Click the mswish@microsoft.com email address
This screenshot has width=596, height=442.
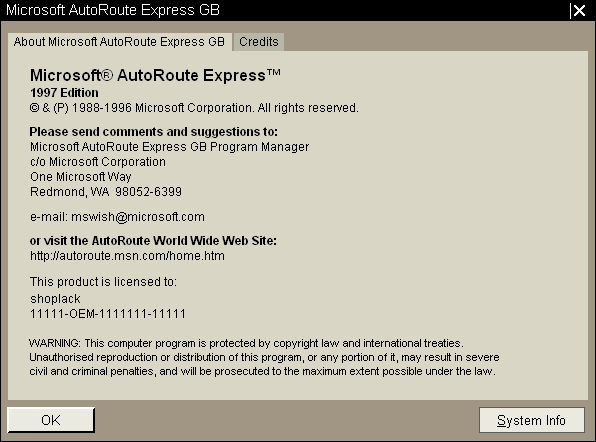pos(138,217)
